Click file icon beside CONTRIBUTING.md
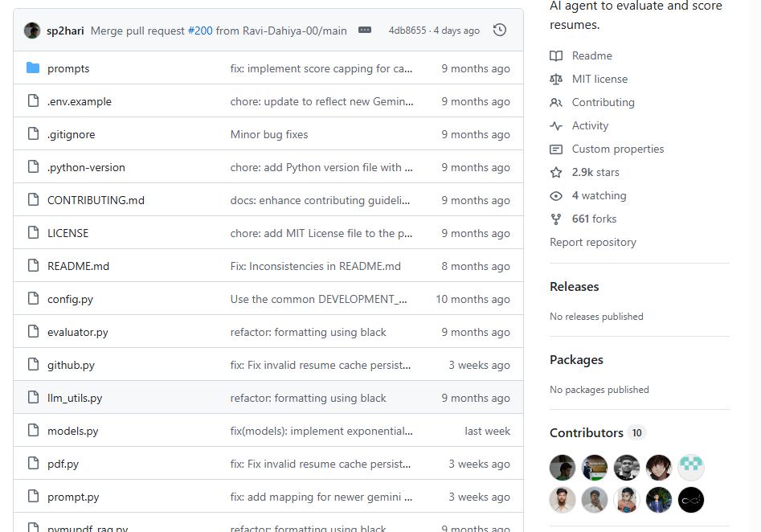This screenshot has height=532, width=761. pyautogui.click(x=33, y=200)
